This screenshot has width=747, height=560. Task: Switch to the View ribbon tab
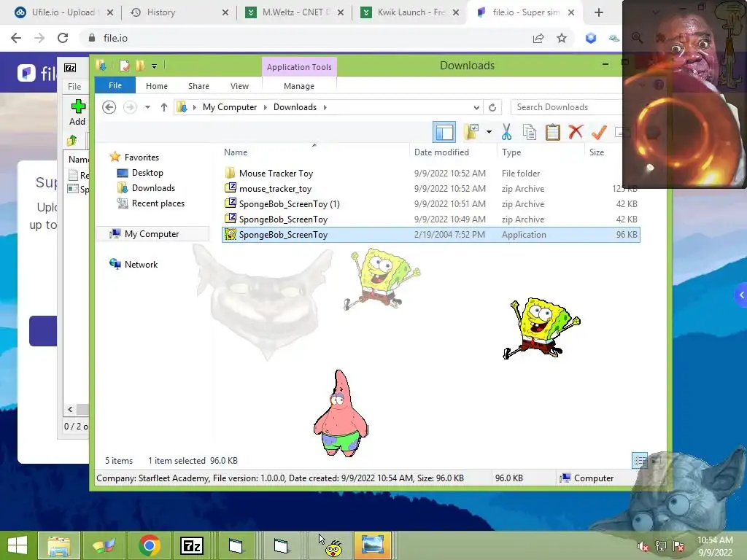(x=239, y=86)
